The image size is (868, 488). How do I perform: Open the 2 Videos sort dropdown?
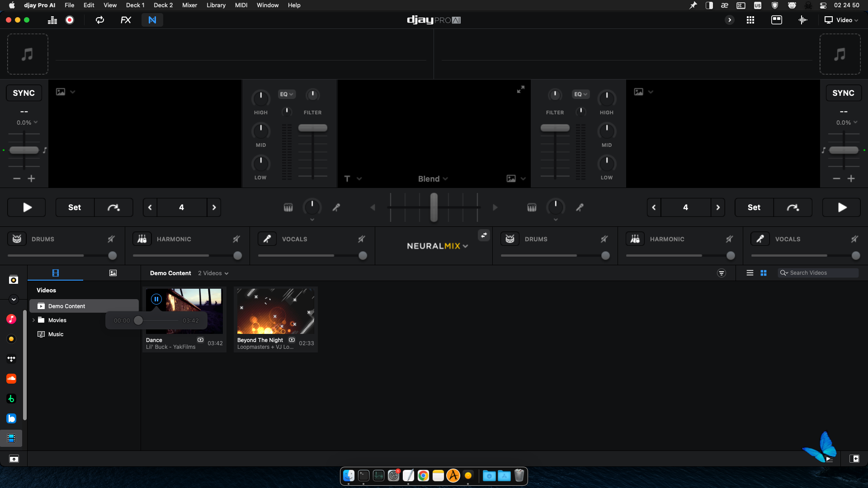[213, 273]
